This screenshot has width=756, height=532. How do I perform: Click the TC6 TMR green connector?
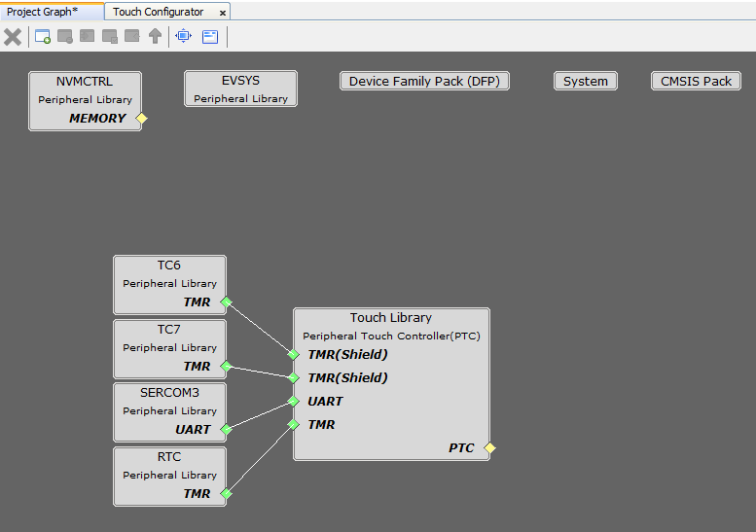pyautogui.click(x=226, y=302)
